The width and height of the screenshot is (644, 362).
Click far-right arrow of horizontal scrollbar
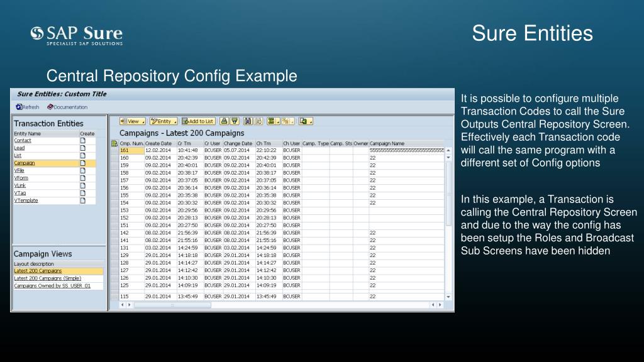click(440, 305)
